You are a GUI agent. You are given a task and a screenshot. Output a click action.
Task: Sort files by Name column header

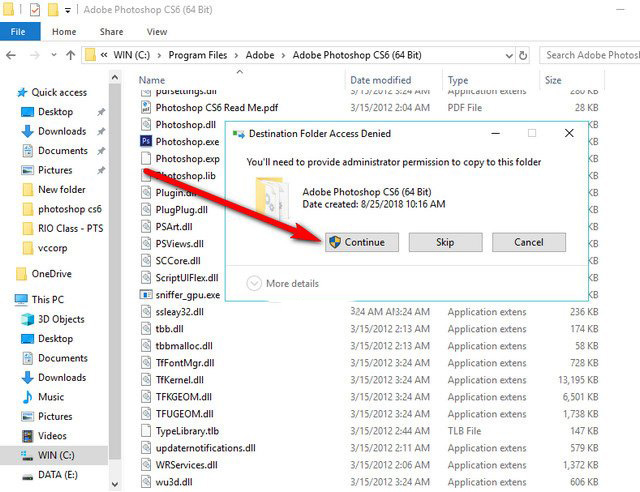152,80
